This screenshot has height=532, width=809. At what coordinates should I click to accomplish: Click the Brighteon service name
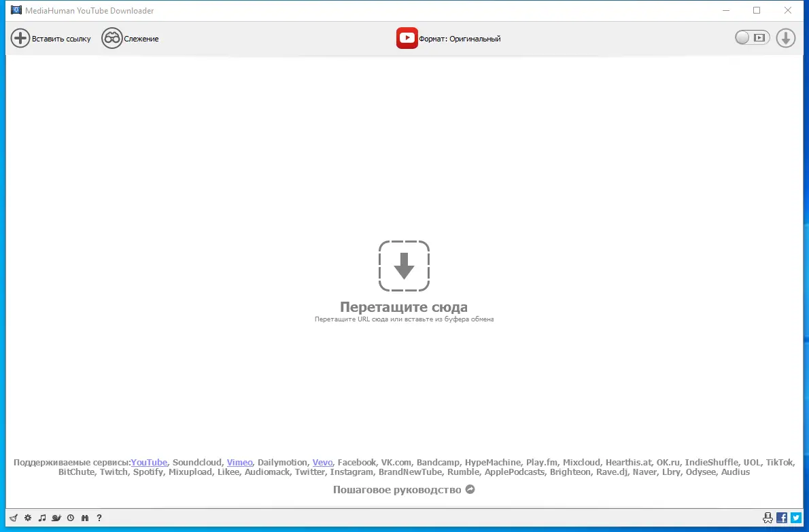[570, 472]
